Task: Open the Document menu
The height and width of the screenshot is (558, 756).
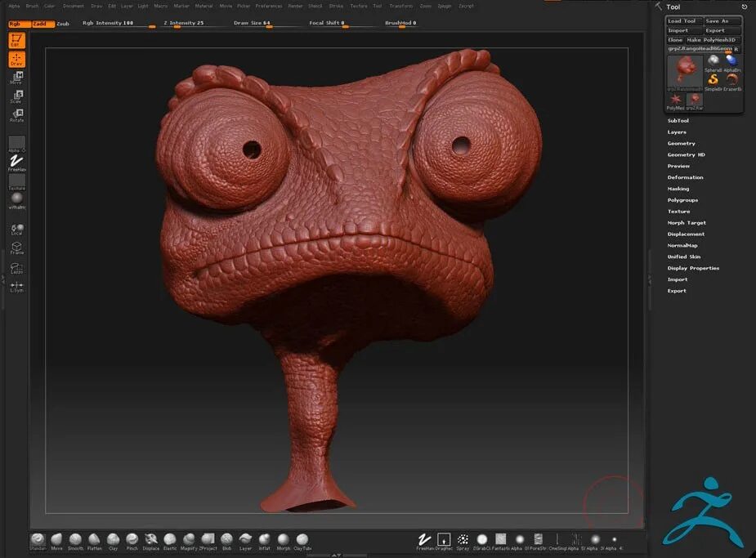Action: (x=74, y=7)
